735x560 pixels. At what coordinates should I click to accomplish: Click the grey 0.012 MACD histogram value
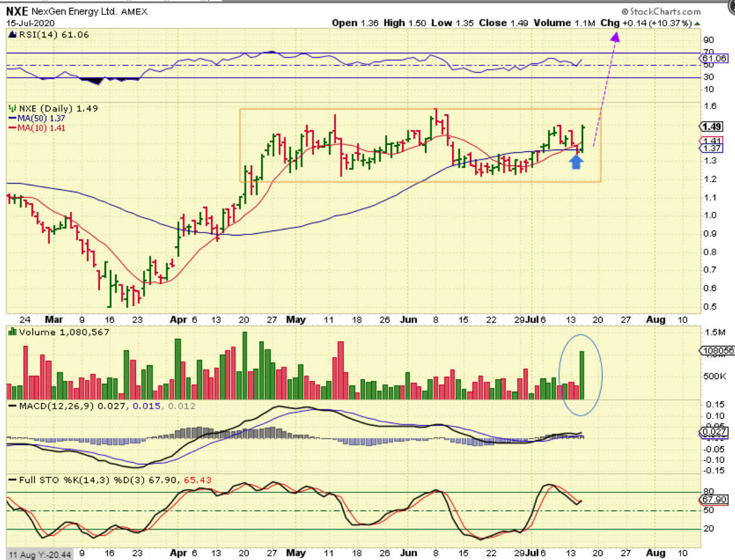click(182, 406)
